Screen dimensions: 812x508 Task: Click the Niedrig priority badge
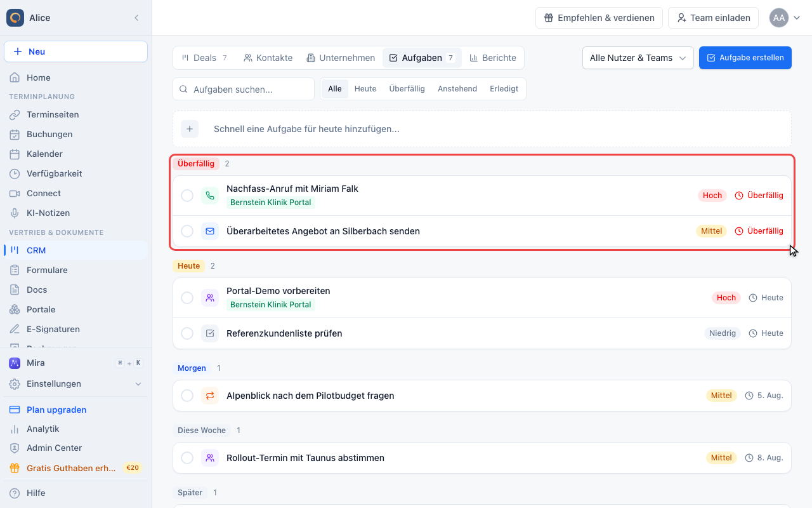(723, 333)
